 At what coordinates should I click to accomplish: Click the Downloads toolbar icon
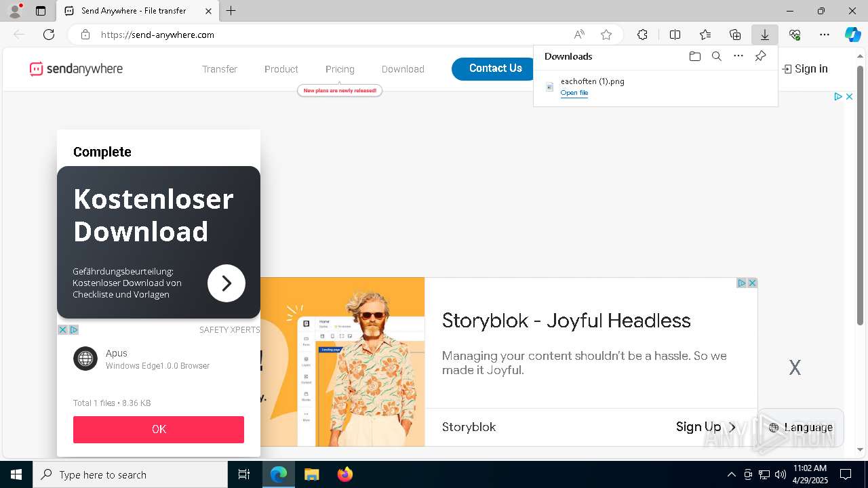765,35
